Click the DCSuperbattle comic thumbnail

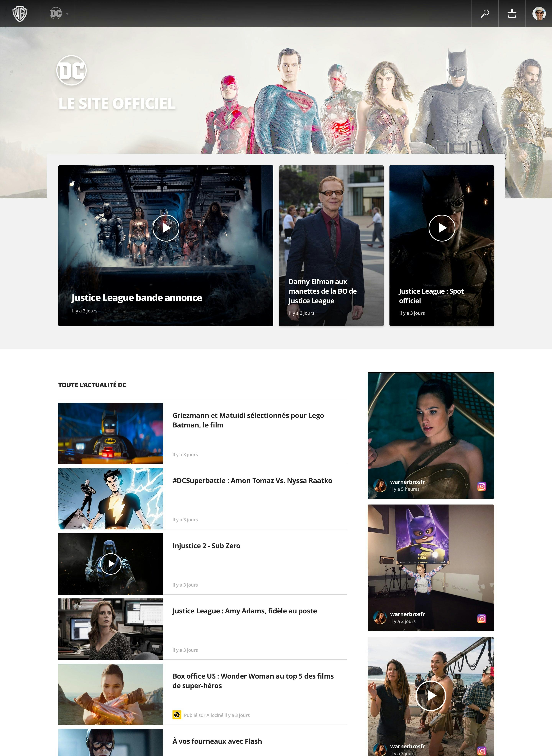coord(111,498)
